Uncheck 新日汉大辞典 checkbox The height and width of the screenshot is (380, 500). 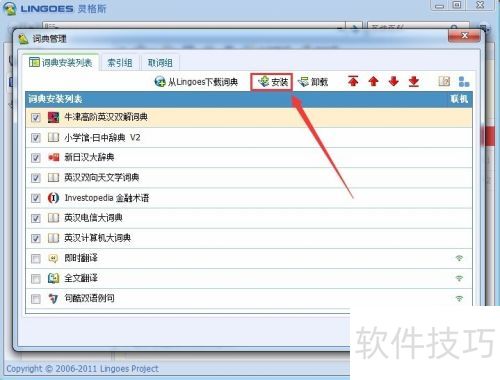[35, 158]
